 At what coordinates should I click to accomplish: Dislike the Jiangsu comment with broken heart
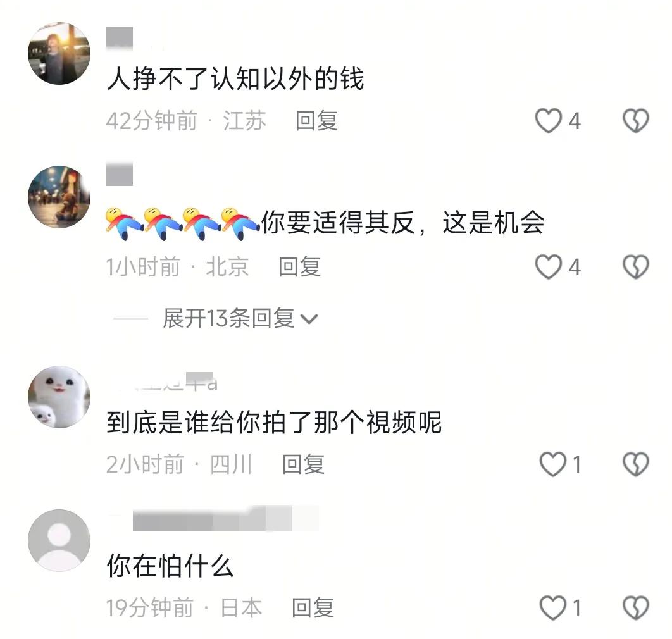tap(635, 120)
